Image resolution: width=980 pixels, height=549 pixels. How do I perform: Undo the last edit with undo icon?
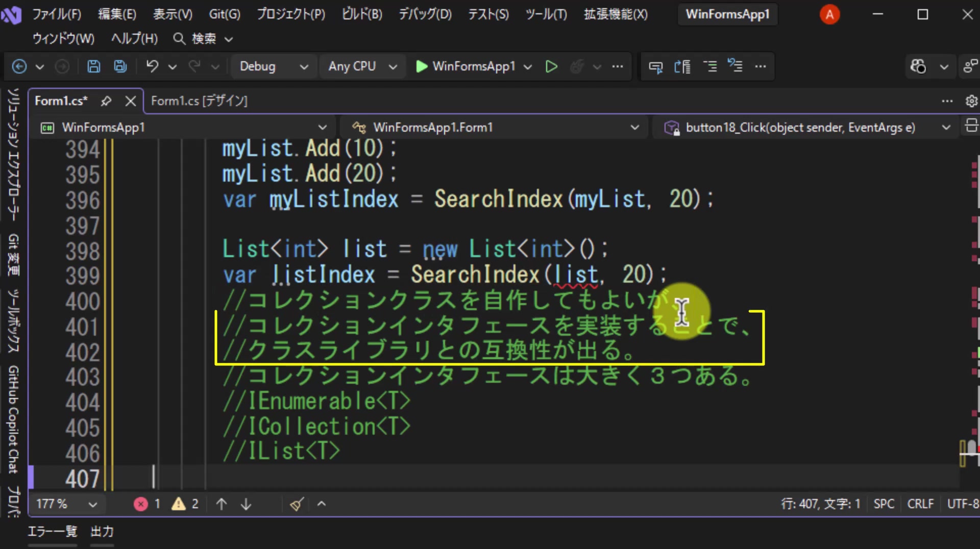click(152, 66)
